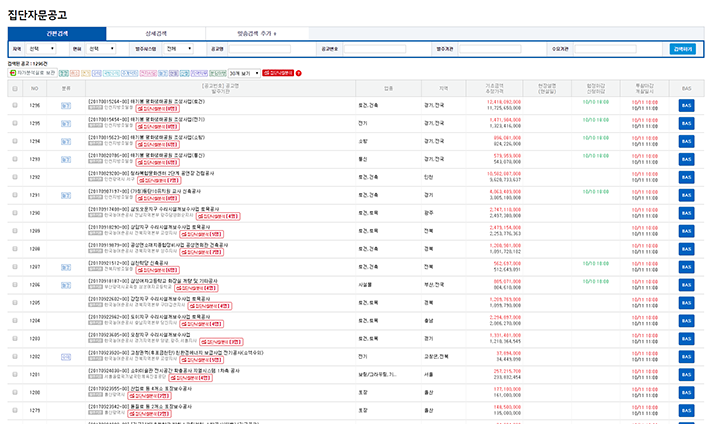This screenshot has height=424, width=712.
Task: Click the 자가분석실로 보관 save icon button
Action: (x=33, y=73)
